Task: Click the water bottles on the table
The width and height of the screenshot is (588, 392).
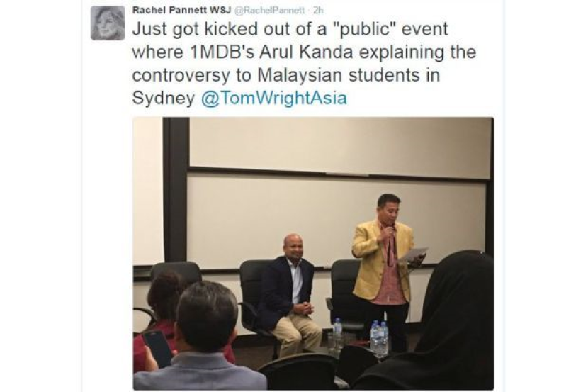Action: (x=379, y=338)
